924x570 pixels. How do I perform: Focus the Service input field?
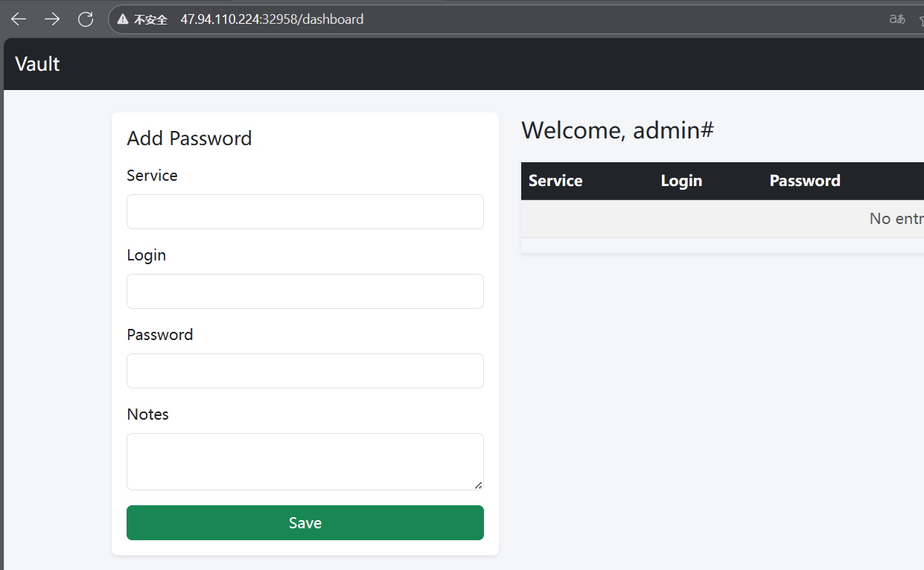click(305, 211)
